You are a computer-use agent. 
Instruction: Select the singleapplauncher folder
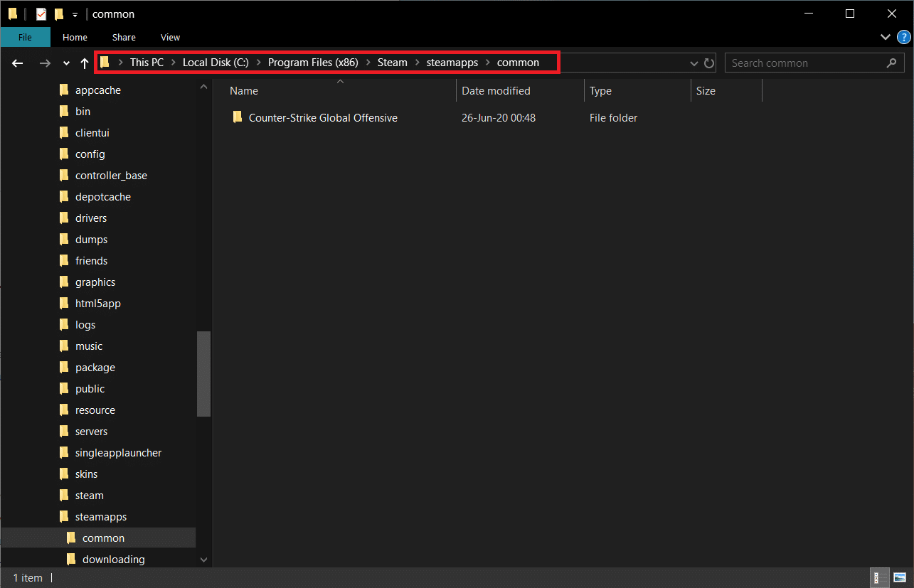(118, 453)
